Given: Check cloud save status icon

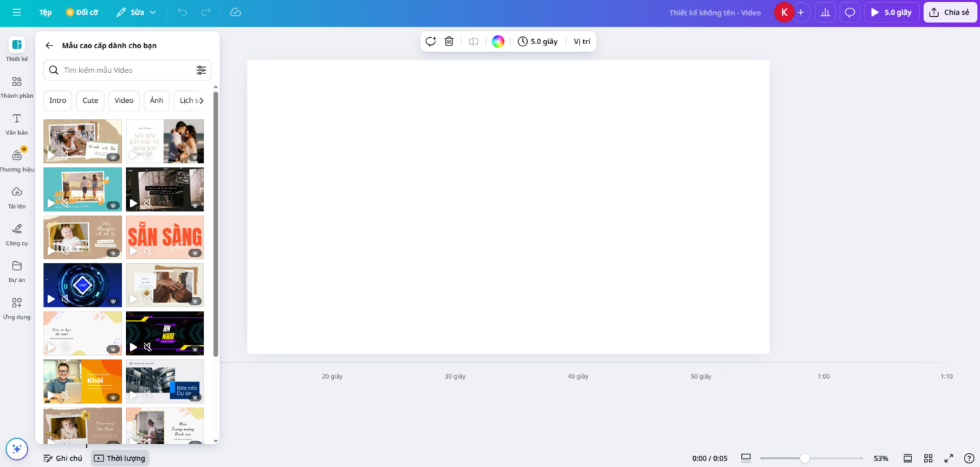Looking at the screenshot, I should [x=235, y=12].
